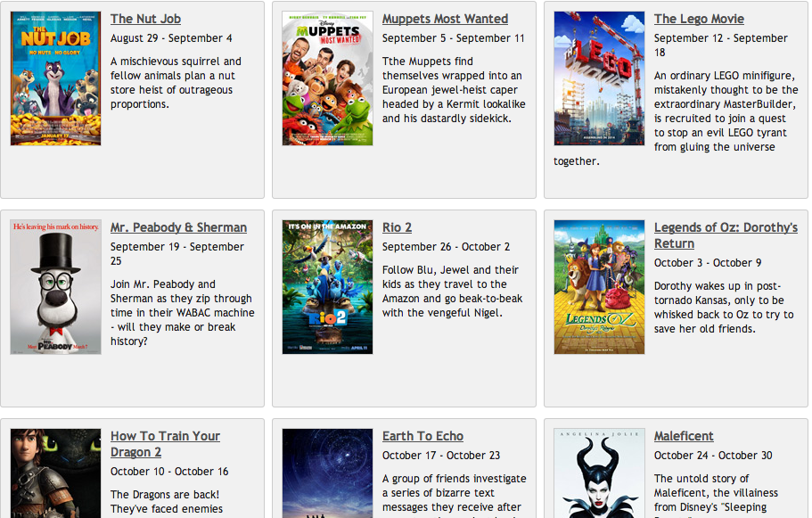Open Muppets Most Wanted title link
The height and width of the screenshot is (518, 812).
(x=445, y=19)
